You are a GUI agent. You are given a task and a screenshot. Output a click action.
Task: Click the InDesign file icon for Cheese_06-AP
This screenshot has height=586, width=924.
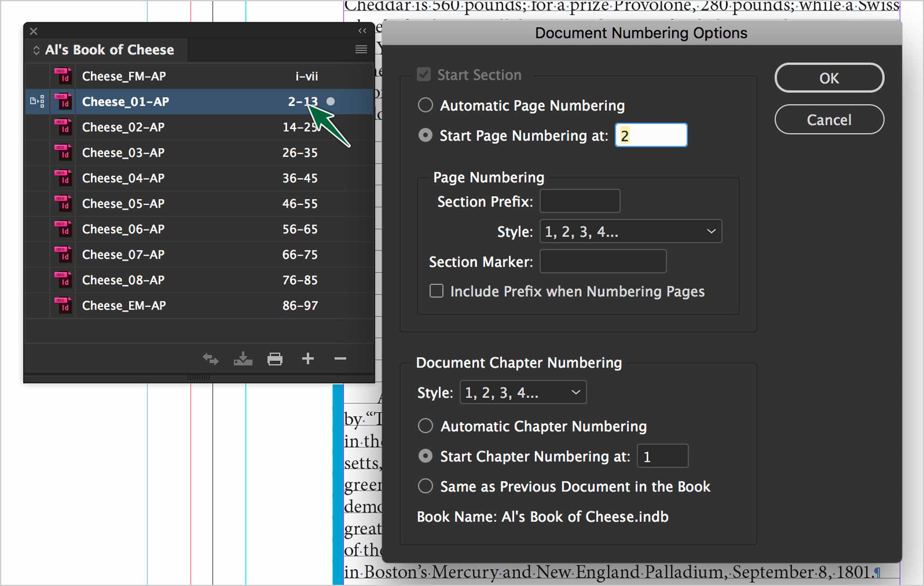pos(63,228)
